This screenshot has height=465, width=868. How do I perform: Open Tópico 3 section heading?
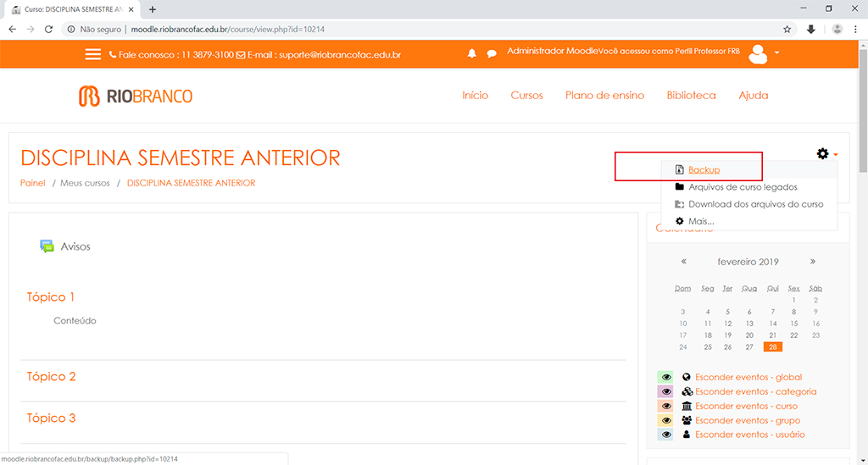[51, 418]
